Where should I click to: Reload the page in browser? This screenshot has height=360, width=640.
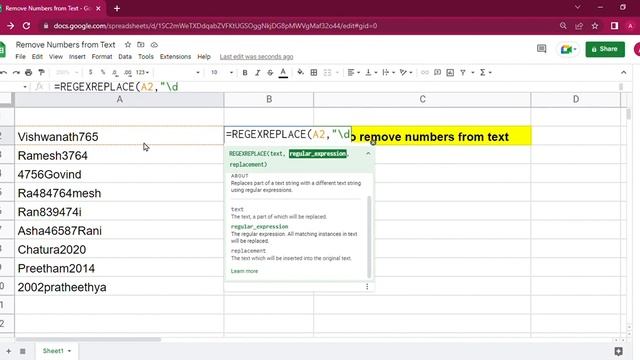(x=27, y=26)
